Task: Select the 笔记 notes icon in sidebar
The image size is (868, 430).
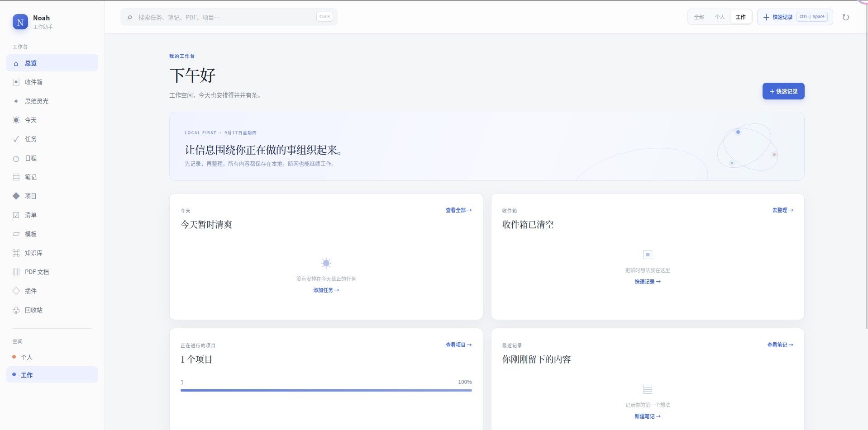Action: pyautogui.click(x=16, y=177)
